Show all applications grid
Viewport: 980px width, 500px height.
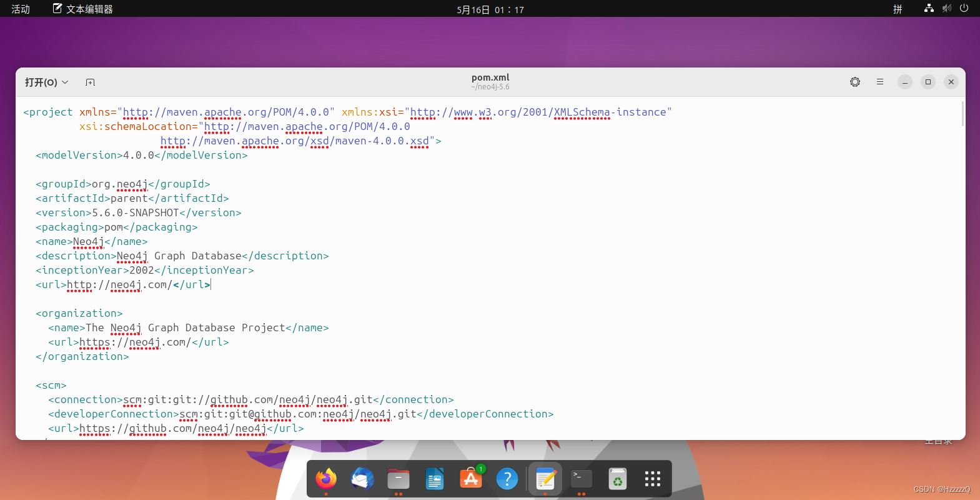tap(653, 479)
